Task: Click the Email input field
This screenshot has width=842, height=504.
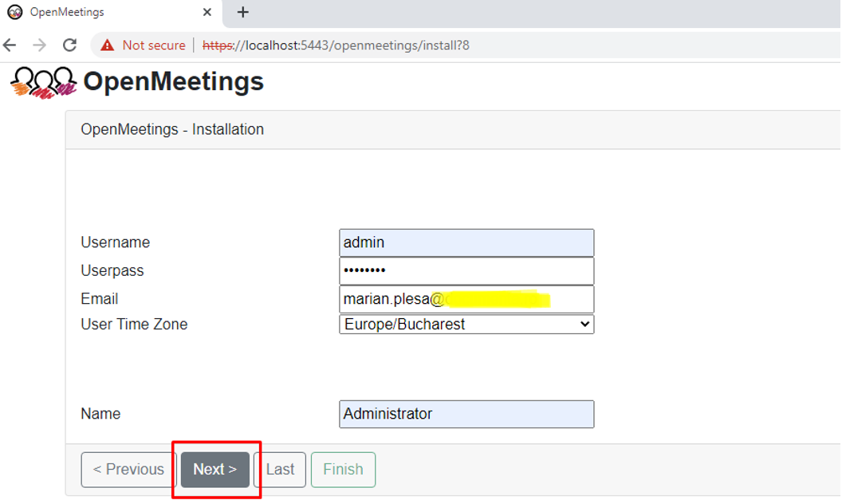Action: point(466,299)
